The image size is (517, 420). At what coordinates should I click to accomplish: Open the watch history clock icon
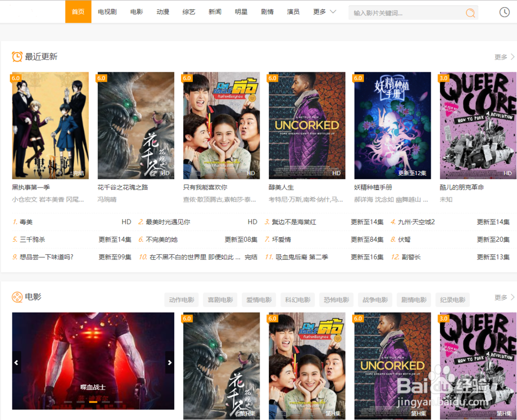point(505,12)
